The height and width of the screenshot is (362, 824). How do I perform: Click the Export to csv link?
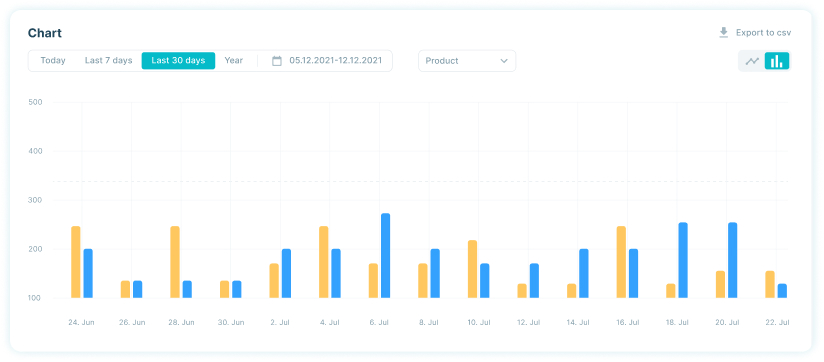[763, 33]
